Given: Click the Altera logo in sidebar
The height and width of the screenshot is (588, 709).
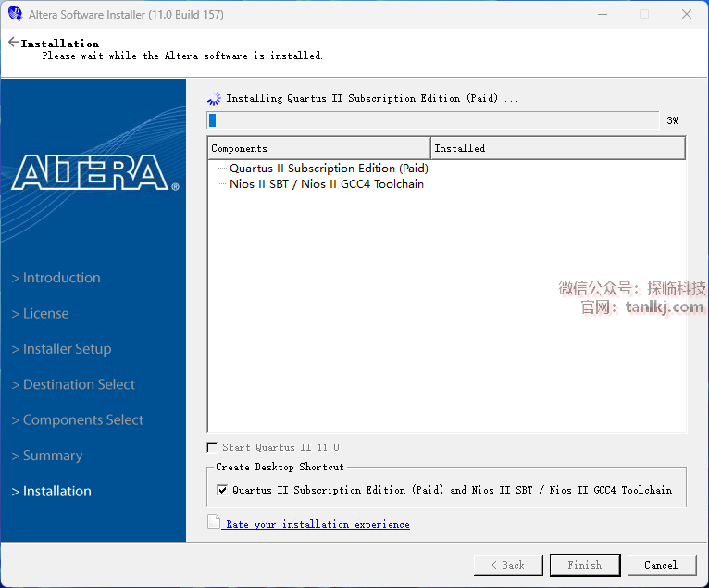Looking at the screenshot, I should [x=94, y=172].
